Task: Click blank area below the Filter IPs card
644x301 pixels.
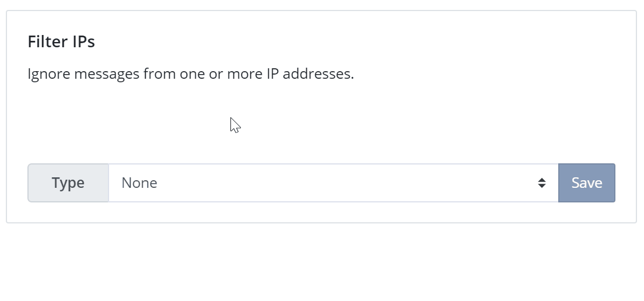Action: (x=322, y=263)
